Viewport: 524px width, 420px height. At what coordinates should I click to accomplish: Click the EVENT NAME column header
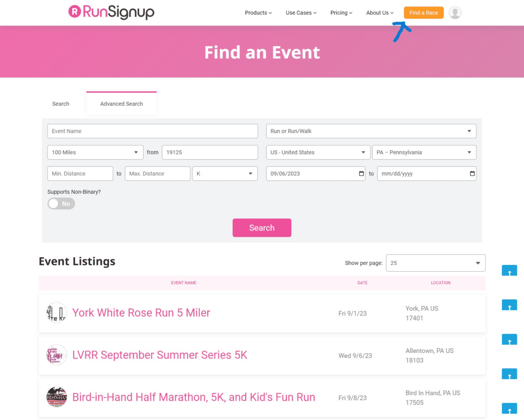pos(184,283)
